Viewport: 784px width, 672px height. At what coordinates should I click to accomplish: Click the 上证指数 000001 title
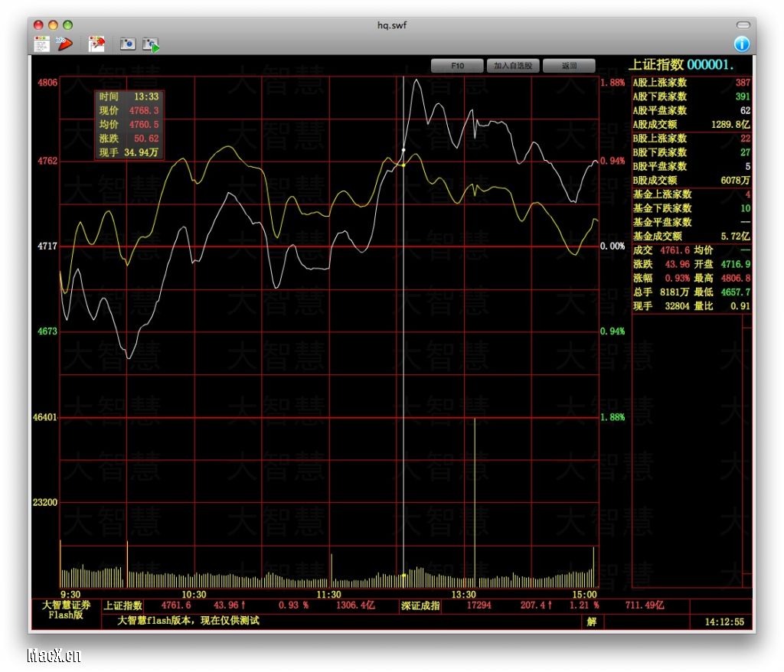[x=681, y=64]
